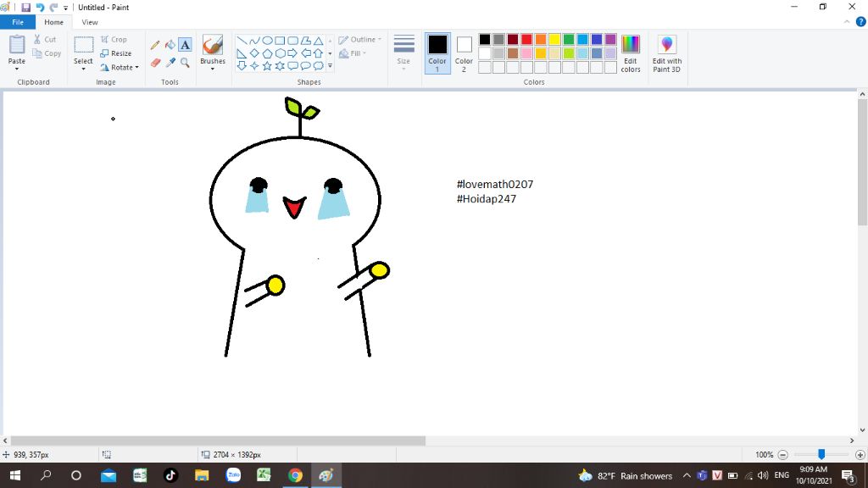
Task: Open the File menu
Action: coord(18,22)
